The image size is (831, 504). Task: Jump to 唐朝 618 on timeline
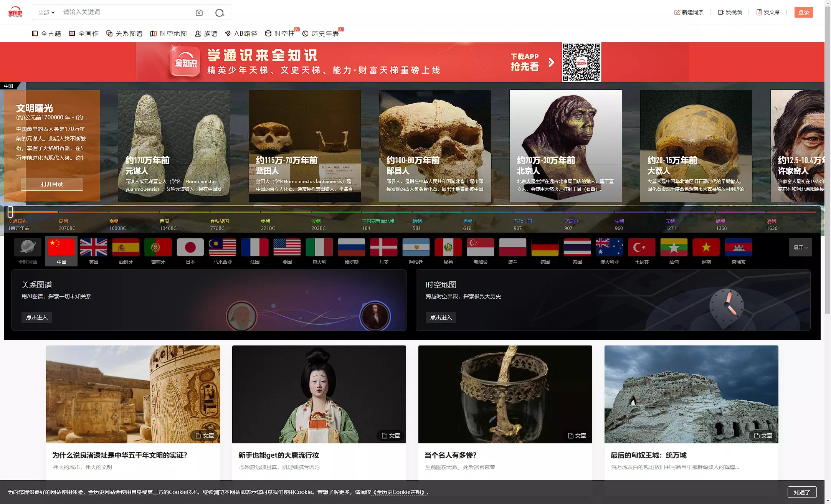coord(468,225)
